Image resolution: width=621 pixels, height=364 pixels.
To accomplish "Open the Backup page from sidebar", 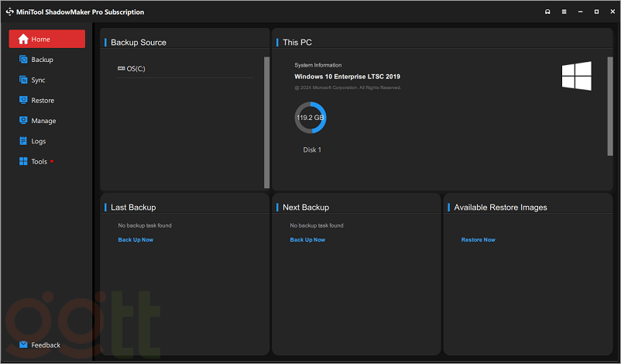I will click(42, 60).
